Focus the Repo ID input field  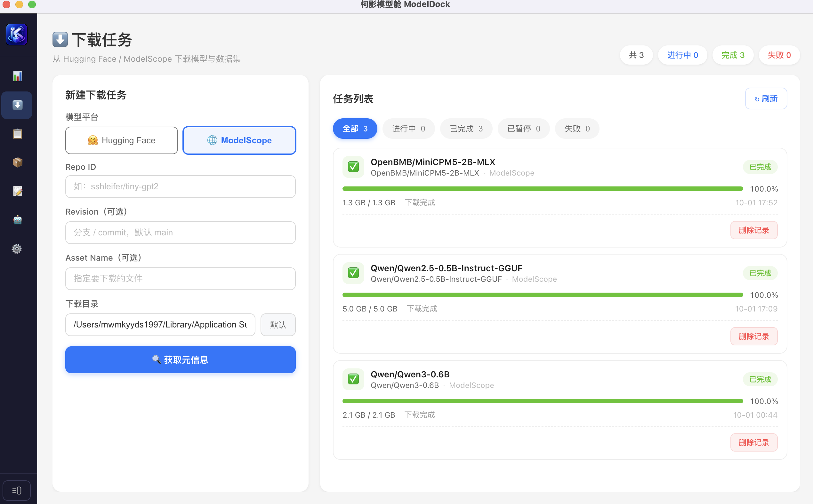(181, 187)
